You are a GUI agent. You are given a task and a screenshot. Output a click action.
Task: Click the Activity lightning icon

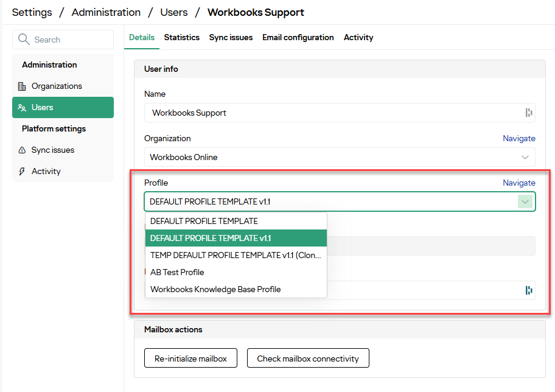click(22, 172)
